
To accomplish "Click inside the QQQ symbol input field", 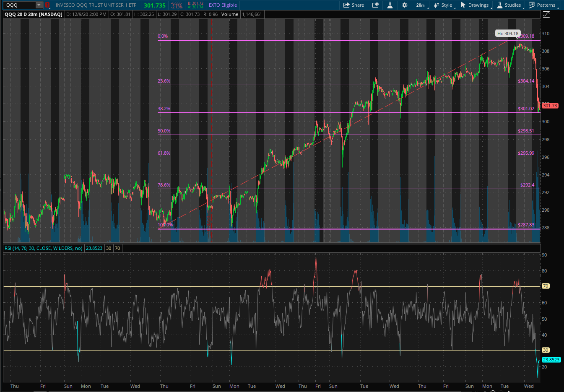I will 19,5.
